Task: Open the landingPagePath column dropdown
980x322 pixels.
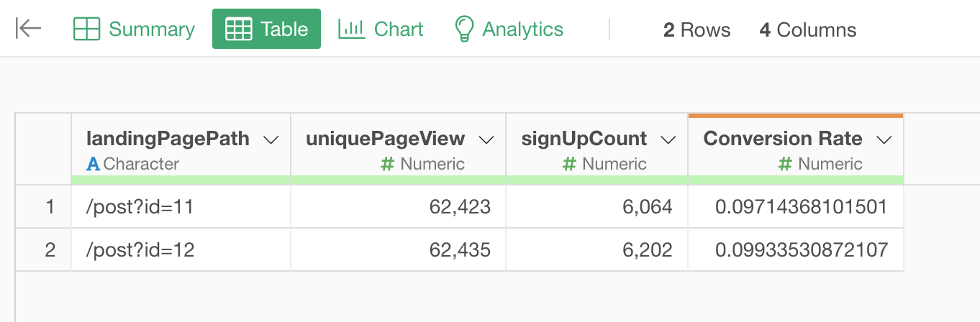Action: (271, 139)
